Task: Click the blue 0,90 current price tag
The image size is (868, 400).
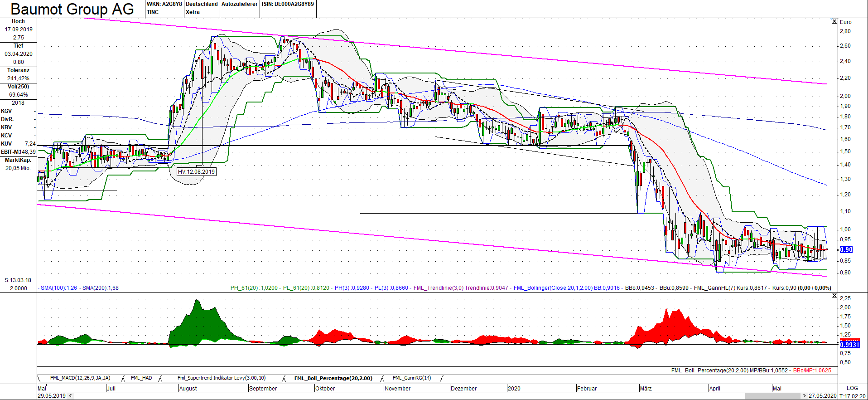Action: [x=846, y=249]
